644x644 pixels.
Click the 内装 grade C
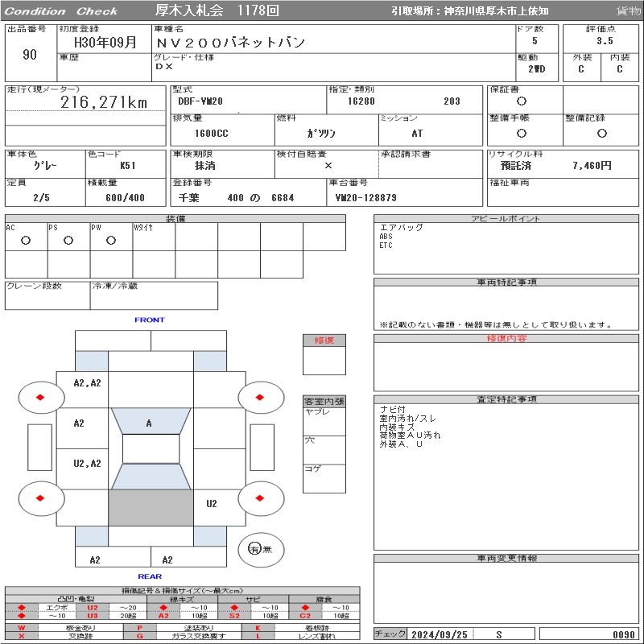pos(619,69)
